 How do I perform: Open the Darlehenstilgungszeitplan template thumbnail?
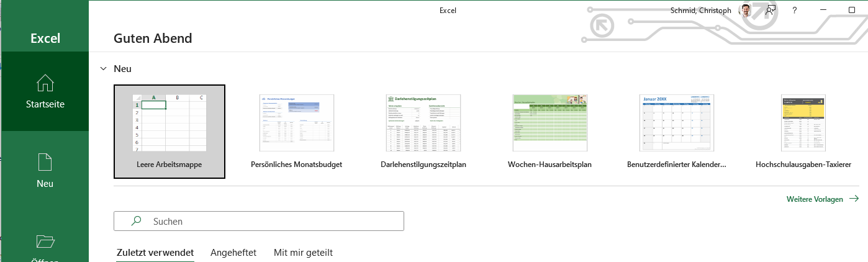coord(423,123)
